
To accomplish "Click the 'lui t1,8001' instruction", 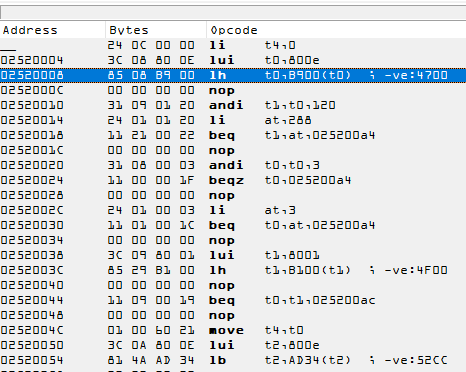I will coord(264,255).
